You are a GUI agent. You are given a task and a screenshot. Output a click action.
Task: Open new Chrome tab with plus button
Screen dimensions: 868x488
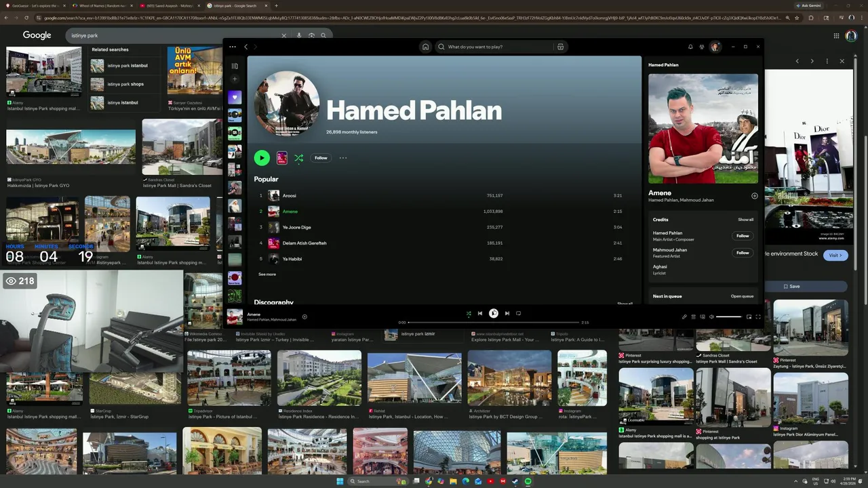click(276, 5)
